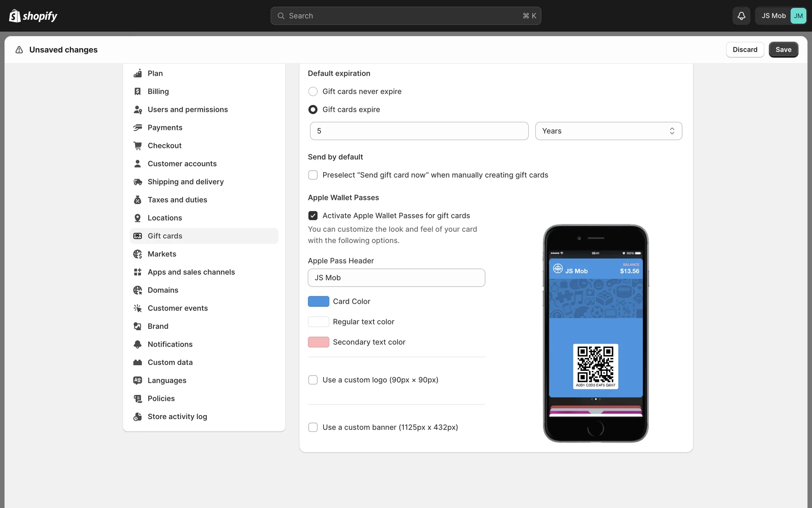Click the Store activity log icon
Screen dimensions: 812x508
click(137, 417)
